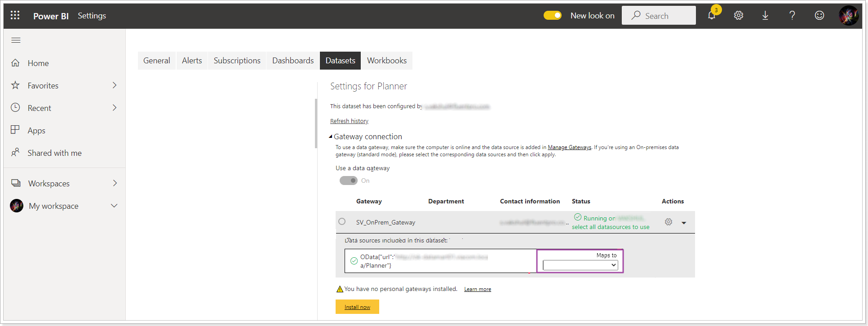Collapse the My workspace chevron
The width and height of the screenshot is (868, 326).
click(x=114, y=206)
